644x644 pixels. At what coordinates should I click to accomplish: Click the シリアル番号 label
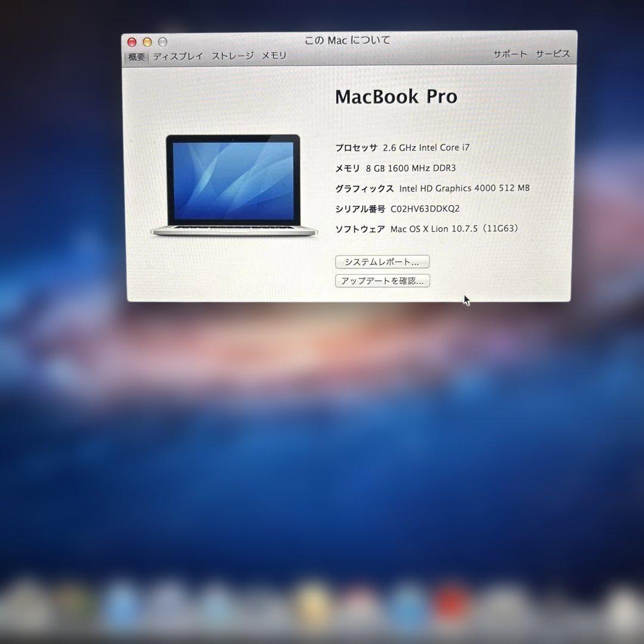coord(360,209)
